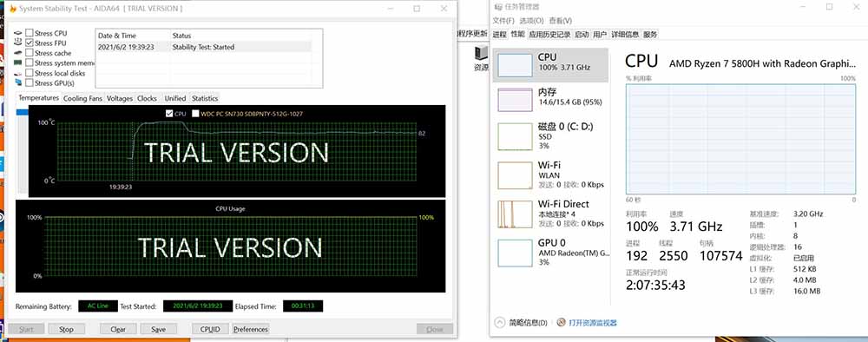Screen dimensions: 868x342
Task: Uncheck the Stress FPU checkbox
Action: pos(30,43)
